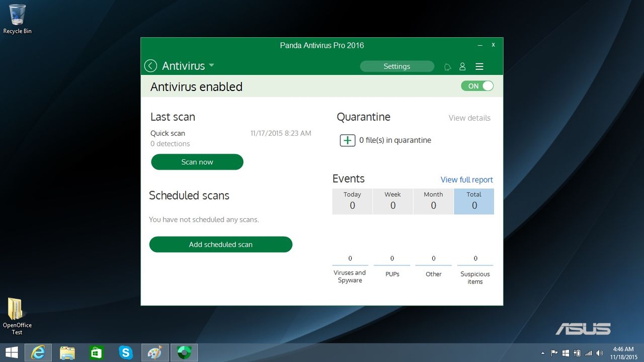Click the Suspicious items count

pyautogui.click(x=475, y=258)
